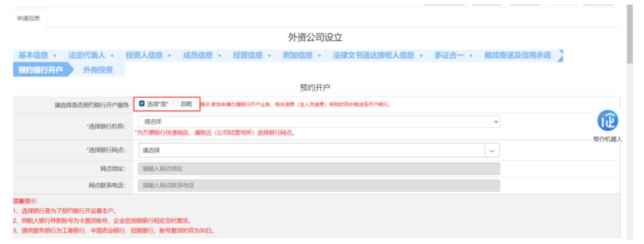The image size is (644, 244).
Task: Select the 忽略 radio option
Action: point(175,104)
